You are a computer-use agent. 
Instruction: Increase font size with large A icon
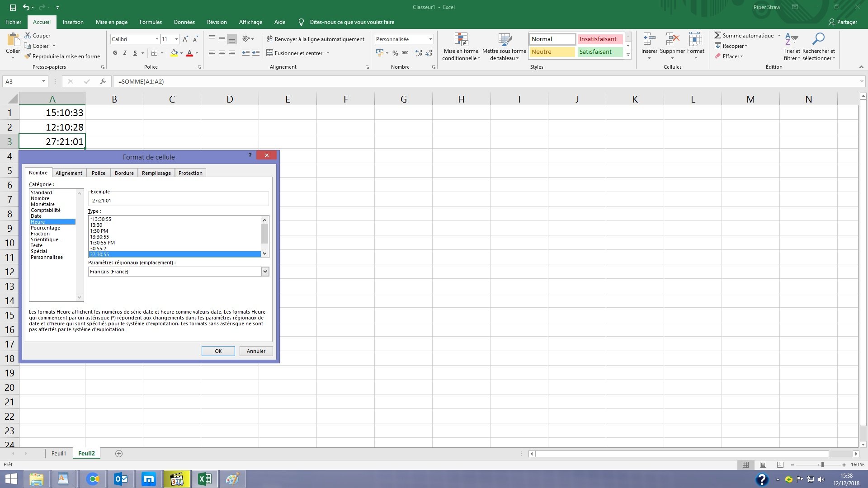click(185, 39)
